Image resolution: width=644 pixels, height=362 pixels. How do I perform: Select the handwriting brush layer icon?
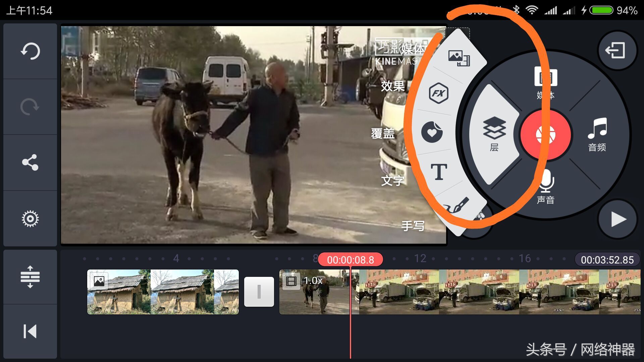tap(457, 206)
